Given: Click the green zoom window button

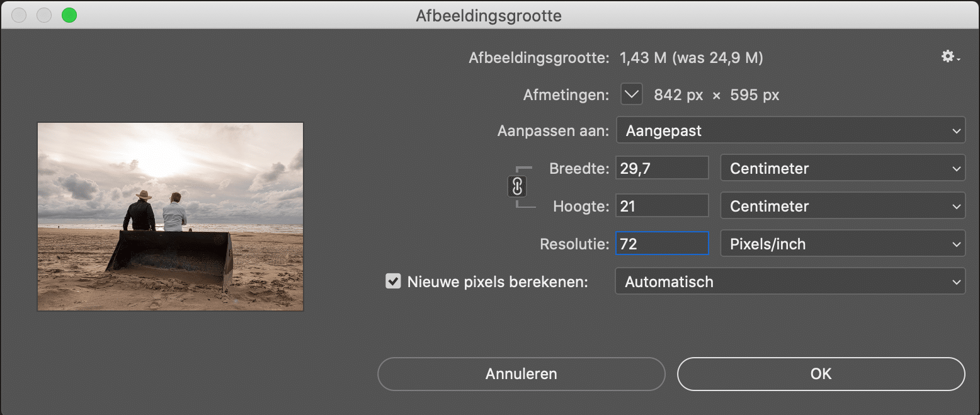Looking at the screenshot, I should (x=69, y=15).
